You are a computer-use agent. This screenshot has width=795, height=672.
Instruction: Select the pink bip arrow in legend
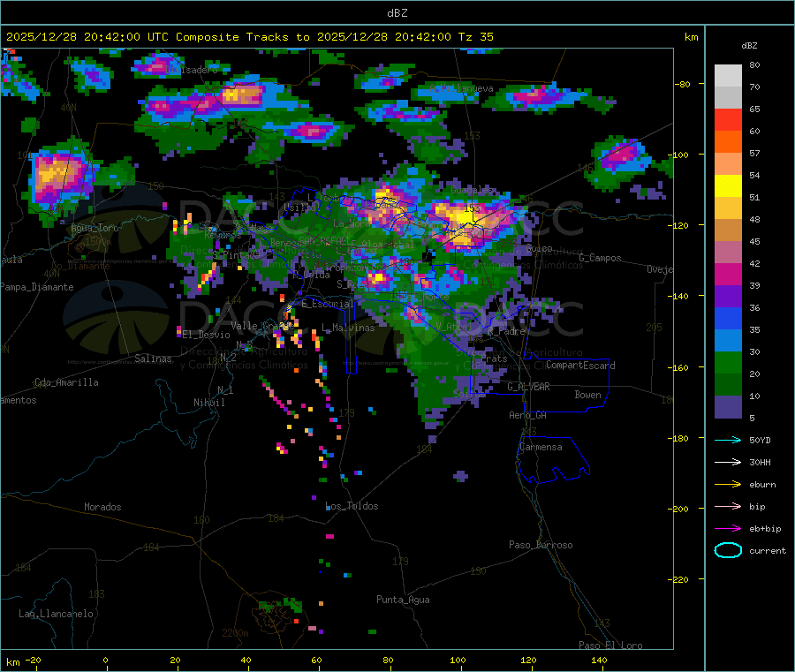[728, 506]
